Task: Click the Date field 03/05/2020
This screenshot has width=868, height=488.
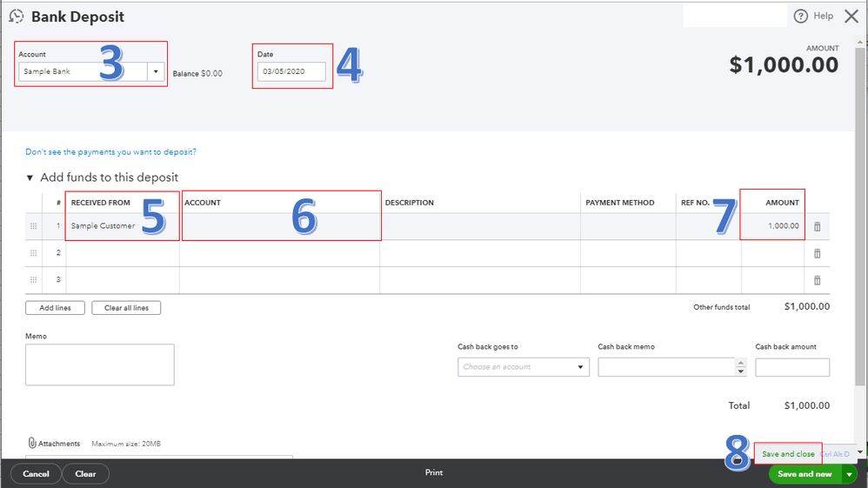Action: [291, 71]
